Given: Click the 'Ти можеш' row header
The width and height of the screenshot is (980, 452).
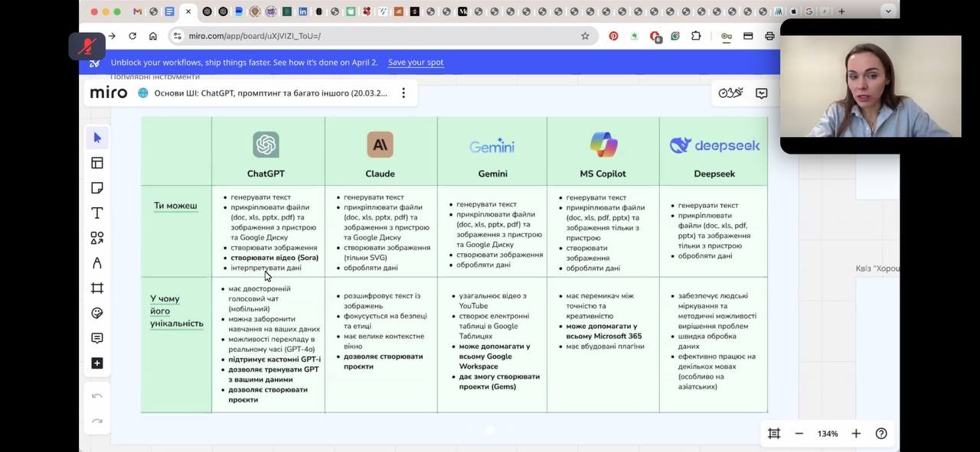Looking at the screenshot, I should tap(175, 206).
